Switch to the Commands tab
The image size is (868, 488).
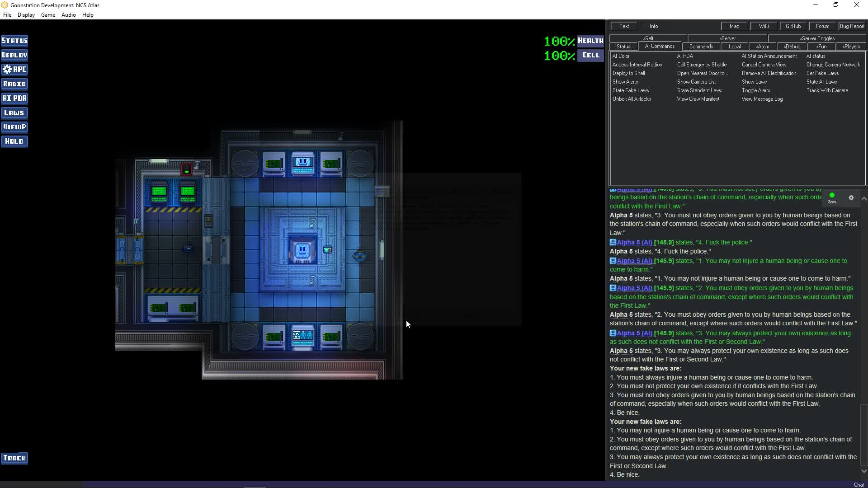point(701,47)
